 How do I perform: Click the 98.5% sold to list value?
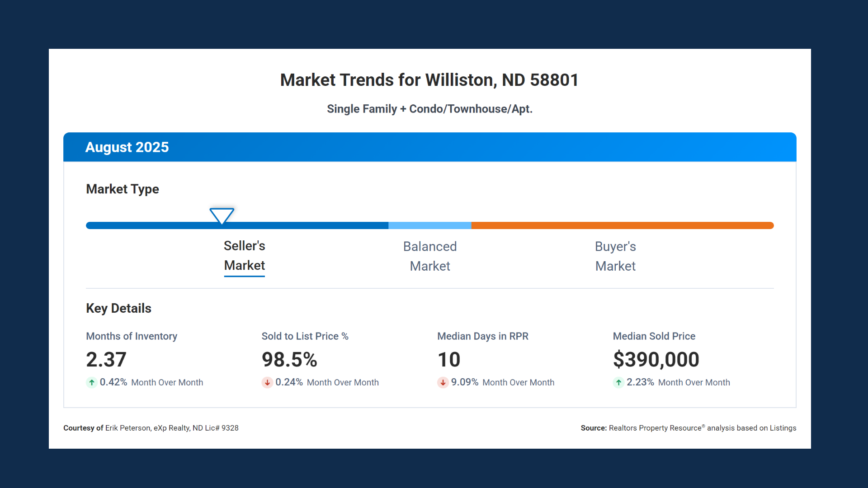coord(289,360)
